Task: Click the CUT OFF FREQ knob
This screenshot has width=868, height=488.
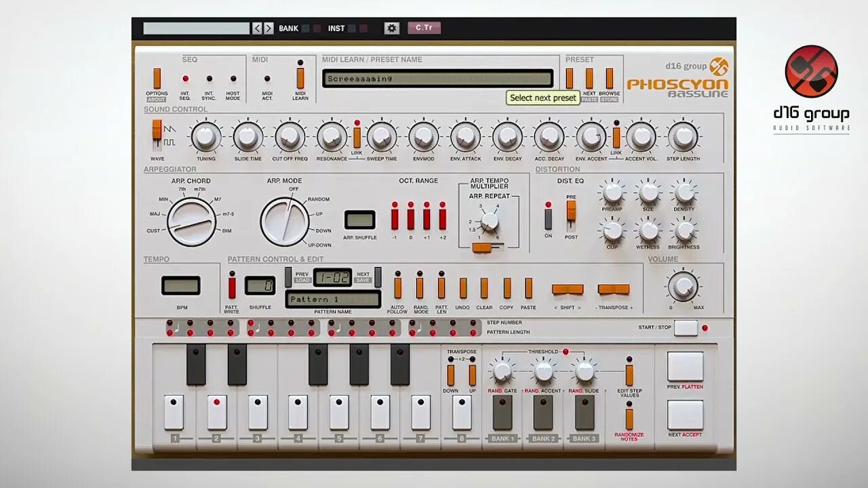Action: tap(290, 137)
